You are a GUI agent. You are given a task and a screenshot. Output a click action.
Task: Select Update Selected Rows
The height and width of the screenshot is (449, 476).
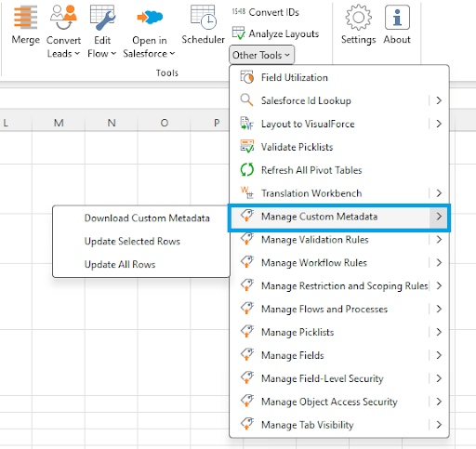coord(132,241)
